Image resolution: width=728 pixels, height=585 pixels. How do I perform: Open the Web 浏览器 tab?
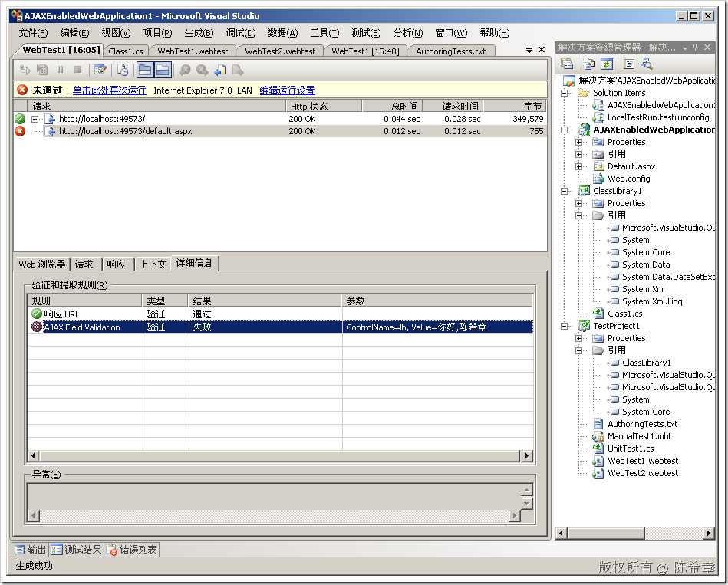[41, 265]
